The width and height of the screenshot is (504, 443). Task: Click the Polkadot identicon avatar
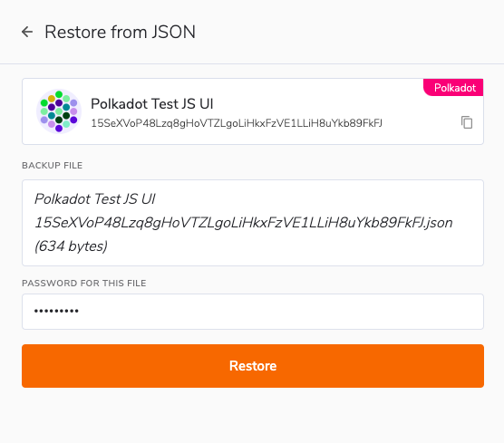pos(59,111)
